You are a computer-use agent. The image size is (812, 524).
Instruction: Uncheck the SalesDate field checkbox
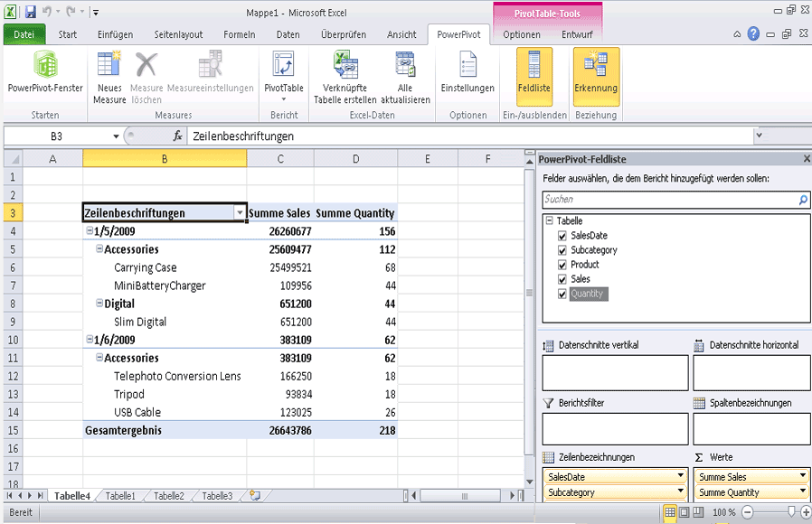tap(562, 235)
